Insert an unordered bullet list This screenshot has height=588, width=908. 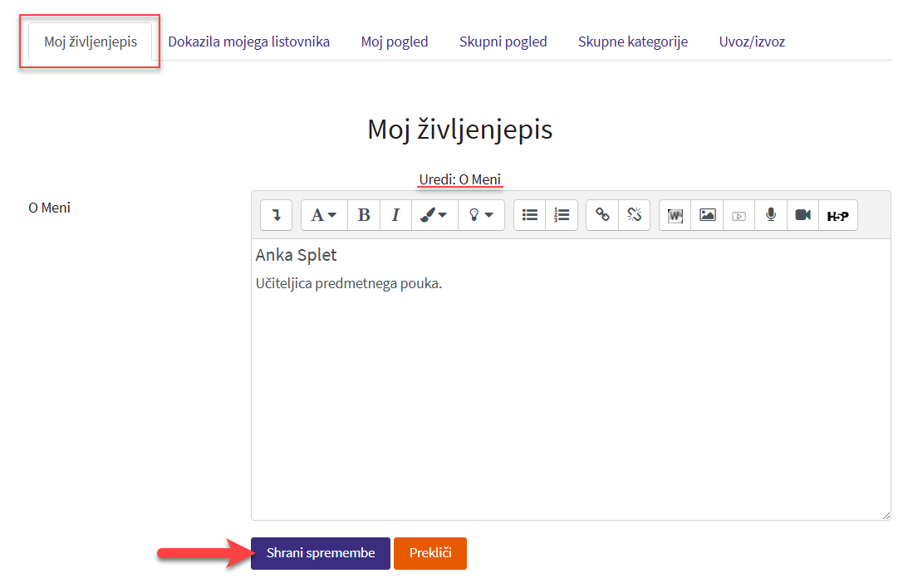tap(530, 215)
